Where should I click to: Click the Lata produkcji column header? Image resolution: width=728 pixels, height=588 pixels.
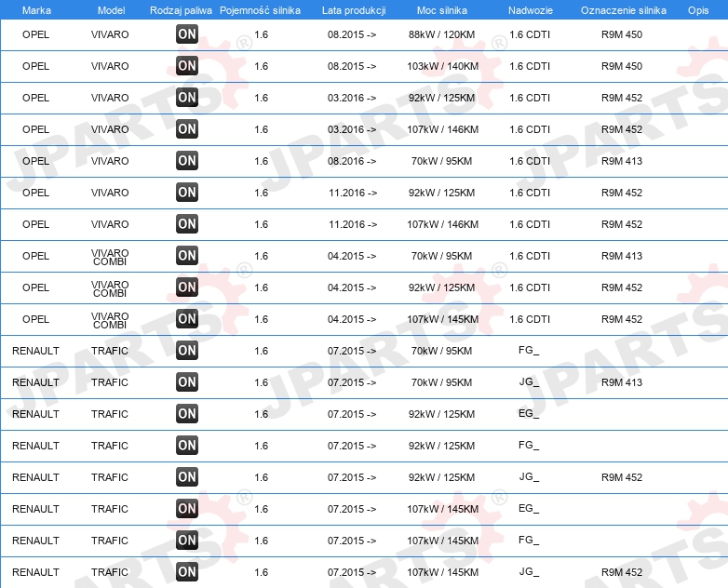coord(354,10)
